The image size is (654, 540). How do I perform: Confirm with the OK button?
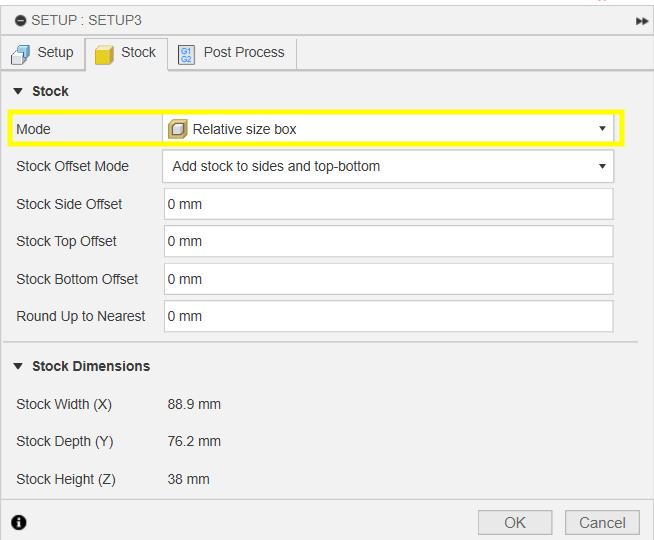click(x=515, y=522)
